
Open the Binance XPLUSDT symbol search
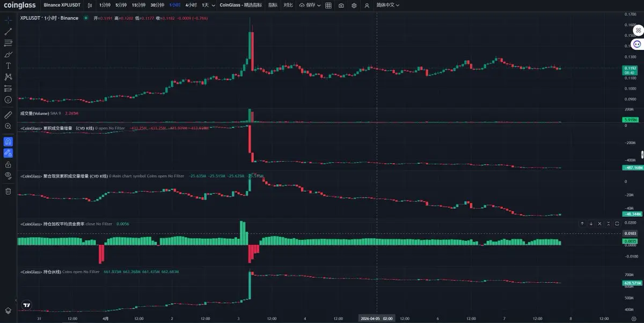[x=63, y=5]
